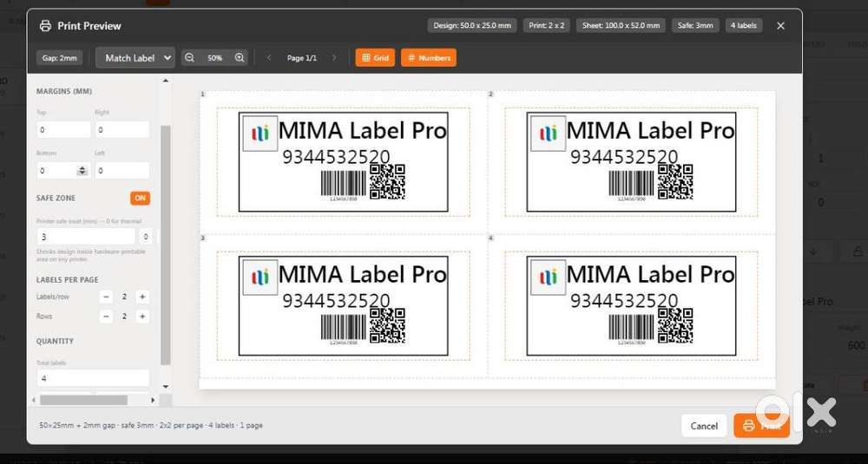The image size is (868, 464).
Task: Click the footer summary status text
Action: [151, 425]
